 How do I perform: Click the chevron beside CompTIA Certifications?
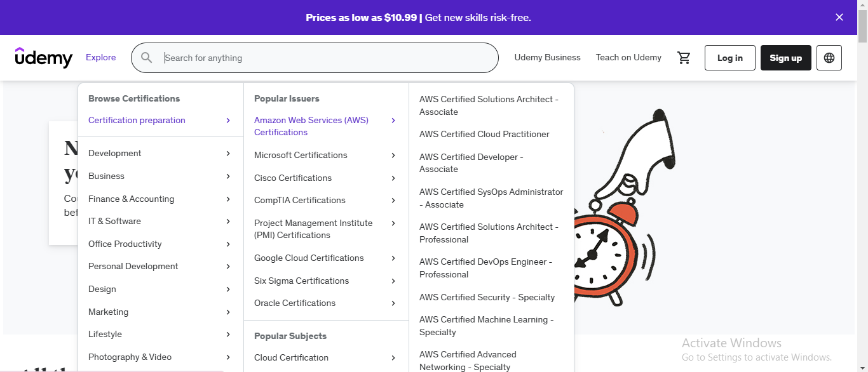pyautogui.click(x=393, y=201)
